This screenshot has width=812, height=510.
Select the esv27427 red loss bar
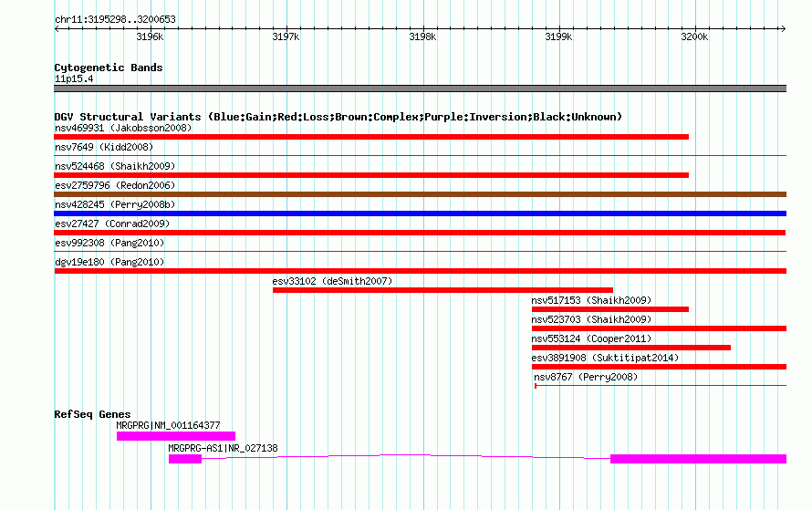pyautogui.click(x=420, y=233)
